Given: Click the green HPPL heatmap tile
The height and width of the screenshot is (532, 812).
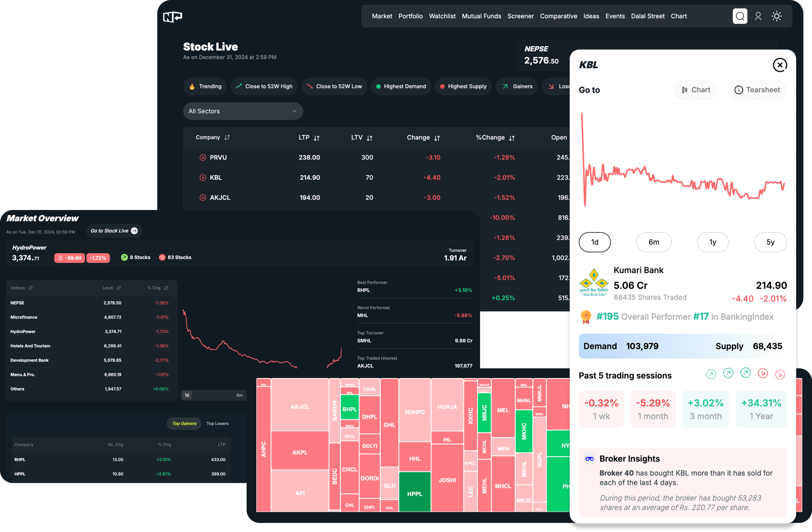Looking at the screenshot, I should pos(415,492).
